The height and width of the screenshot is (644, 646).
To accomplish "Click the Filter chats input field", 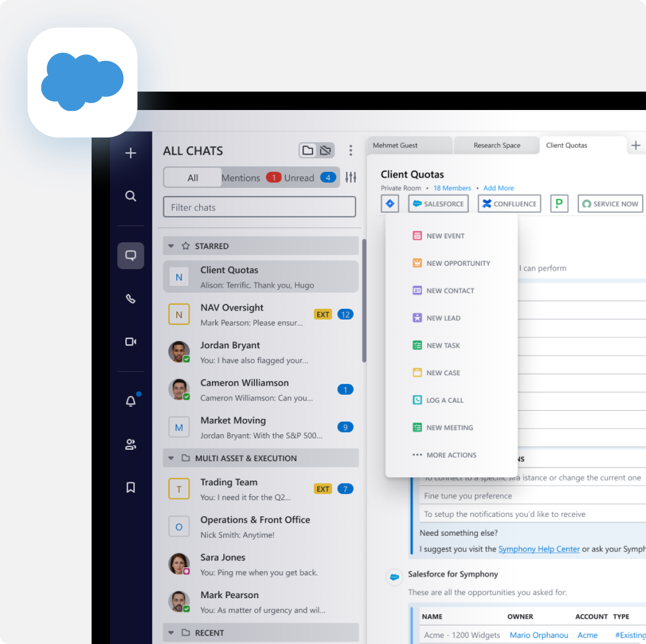I will pyautogui.click(x=259, y=207).
